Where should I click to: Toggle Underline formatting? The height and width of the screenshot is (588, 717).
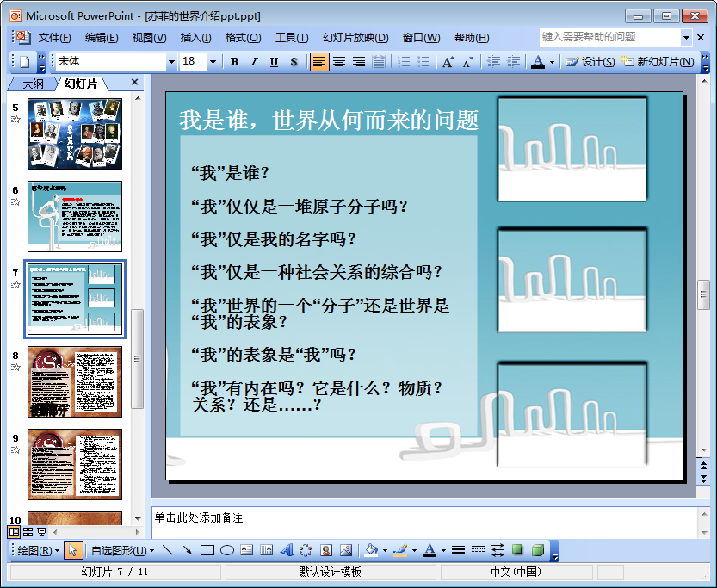(x=274, y=62)
